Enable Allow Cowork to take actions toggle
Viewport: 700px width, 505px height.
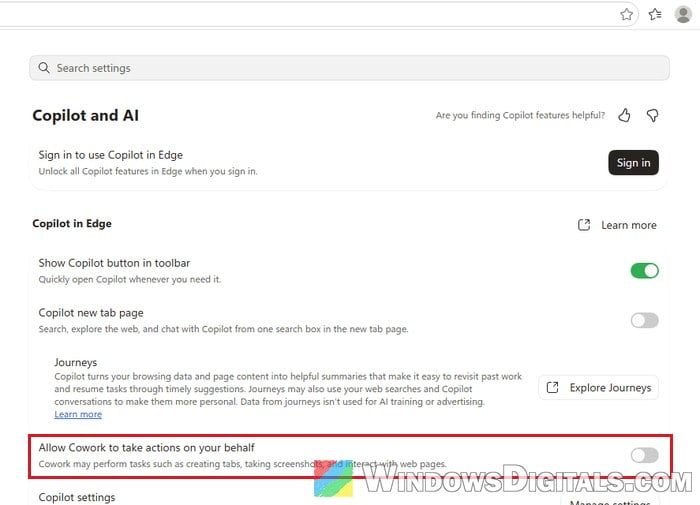(644, 455)
